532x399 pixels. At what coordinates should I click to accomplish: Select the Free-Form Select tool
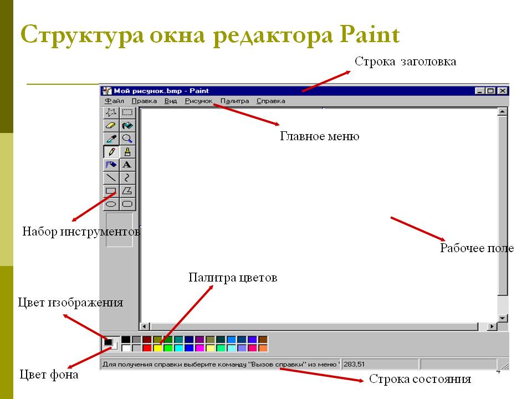pos(111,112)
